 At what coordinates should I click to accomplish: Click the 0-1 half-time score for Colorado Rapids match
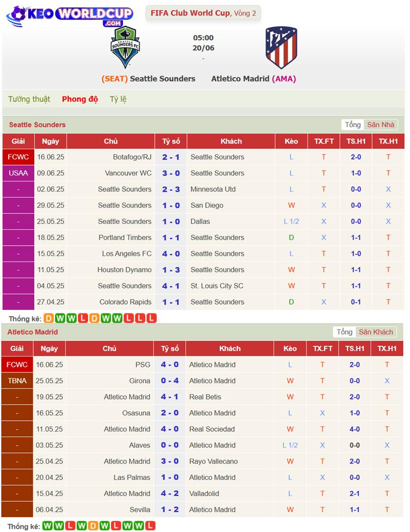point(356,302)
